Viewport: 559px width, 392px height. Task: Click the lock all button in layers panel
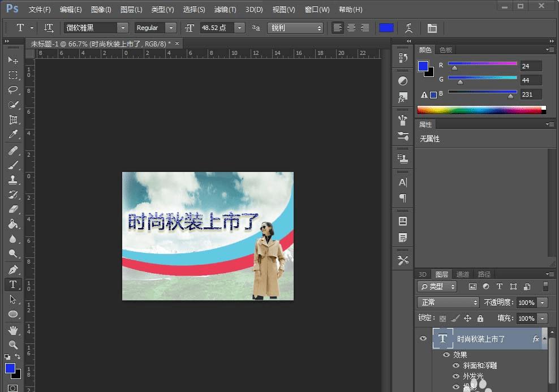click(480, 318)
